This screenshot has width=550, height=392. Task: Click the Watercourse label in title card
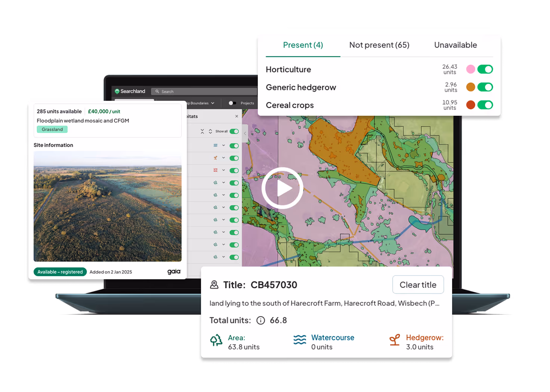point(333,337)
